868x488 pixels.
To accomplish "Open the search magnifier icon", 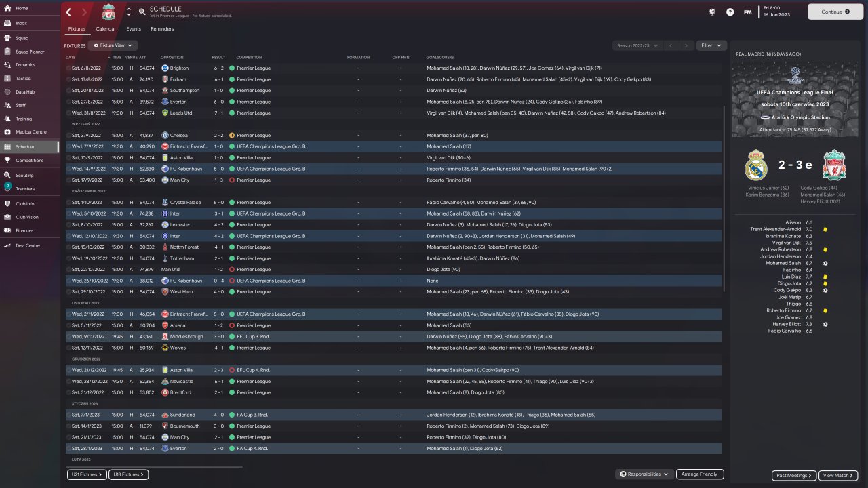I will [x=142, y=12].
